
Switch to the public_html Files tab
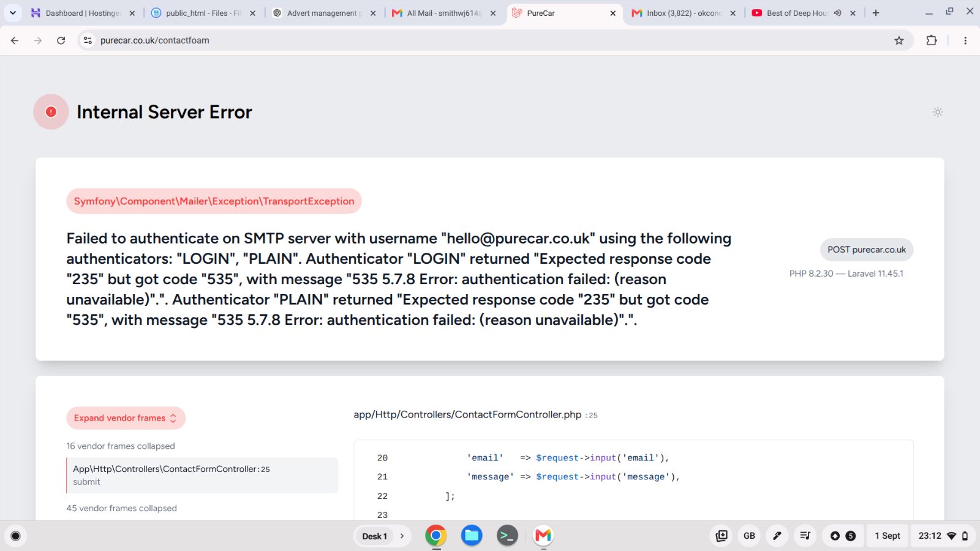[x=203, y=13]
